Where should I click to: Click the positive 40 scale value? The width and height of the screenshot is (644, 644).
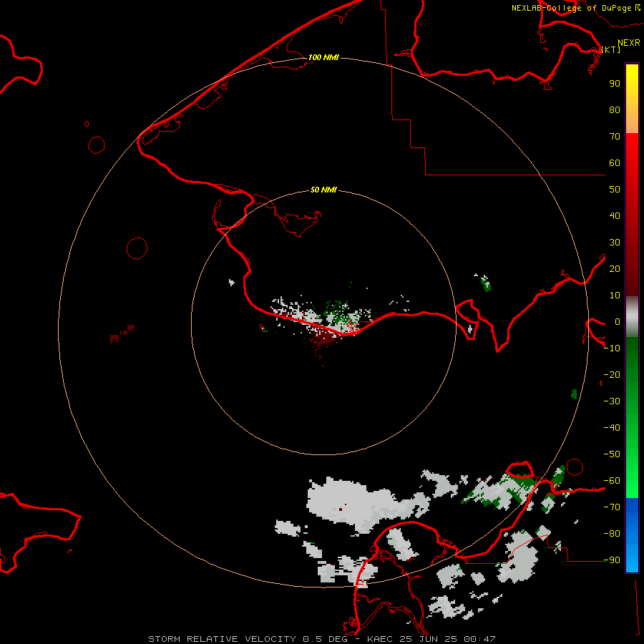coord(615,216)
